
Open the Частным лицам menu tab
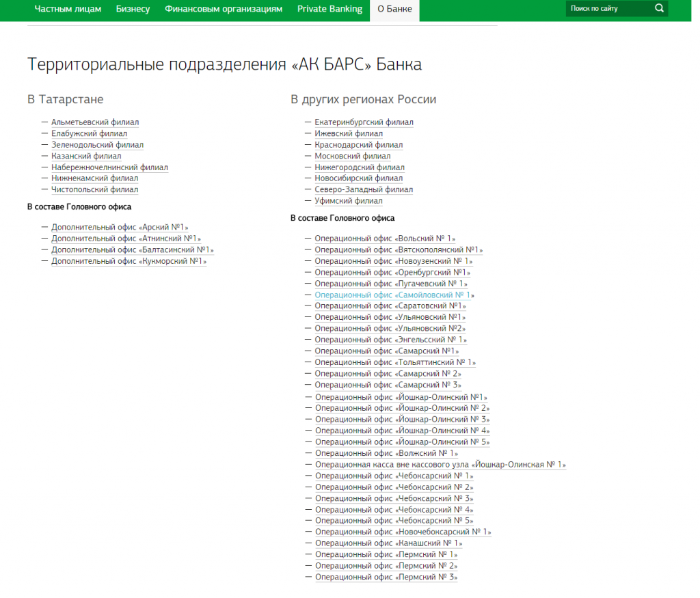[68, 9]
